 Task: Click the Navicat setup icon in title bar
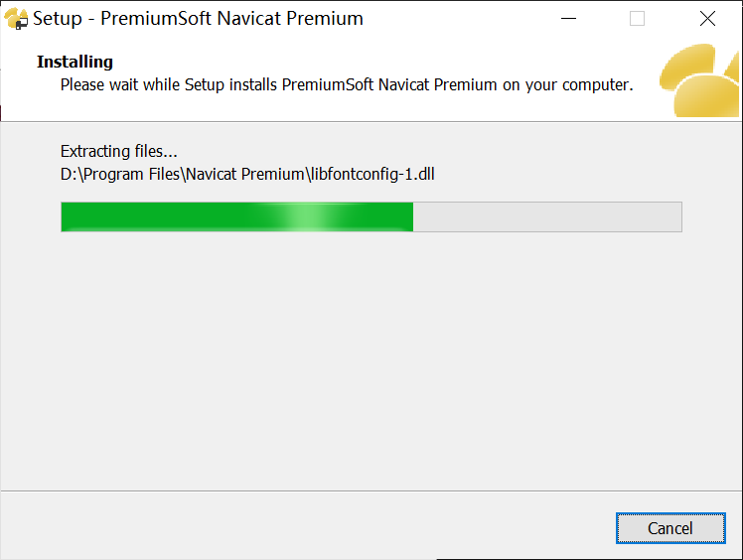[x=17, y=19]
